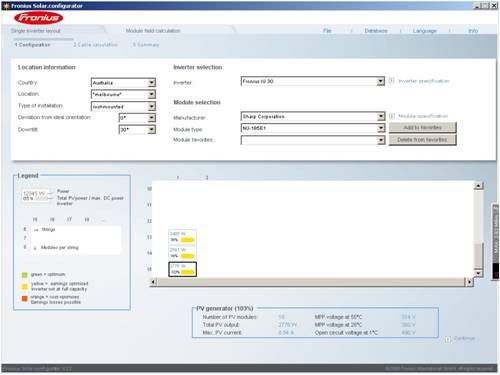Click the Delete from favorites button
Image resolution: width=500 pixels, height=375 pixels.
[422, 140]
